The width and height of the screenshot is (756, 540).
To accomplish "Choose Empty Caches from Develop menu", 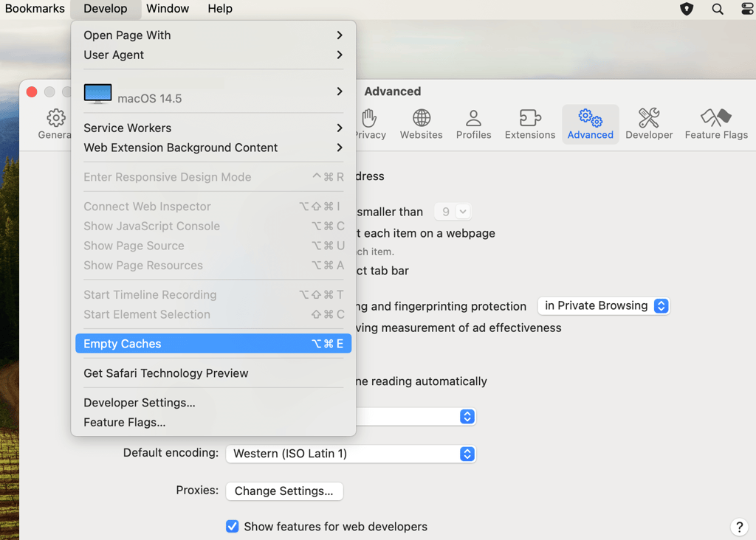I will pyautogui.click(x=213, y=344).
